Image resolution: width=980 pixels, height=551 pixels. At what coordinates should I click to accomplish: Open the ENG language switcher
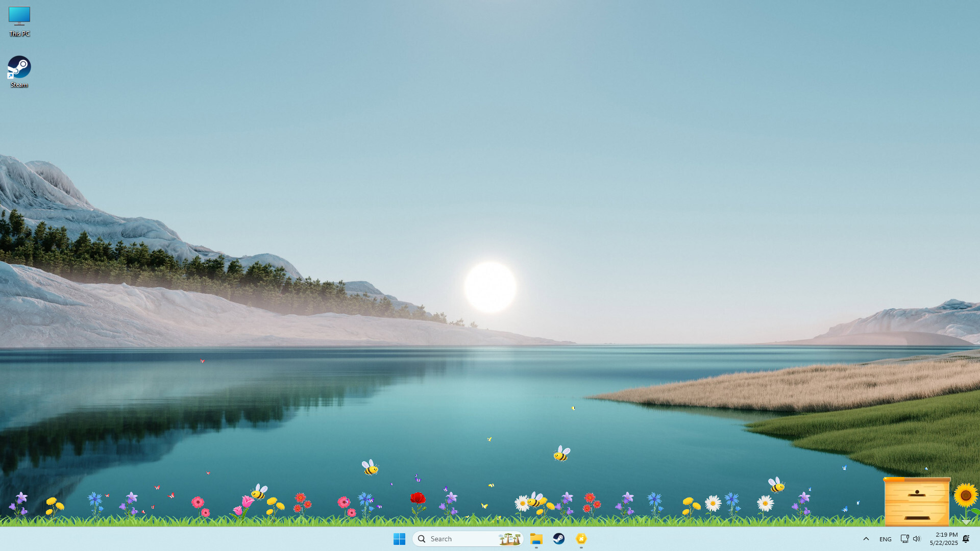pyautogui.click(x=885, y=539)
